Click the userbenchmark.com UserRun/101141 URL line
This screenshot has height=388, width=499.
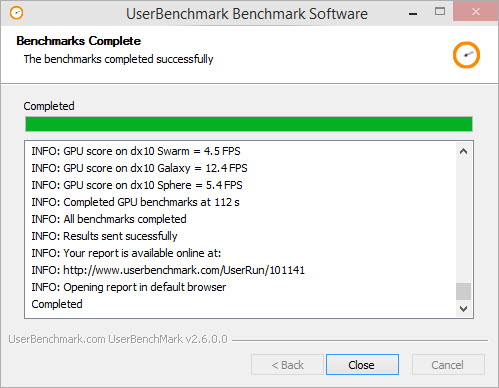pos(168,270)
